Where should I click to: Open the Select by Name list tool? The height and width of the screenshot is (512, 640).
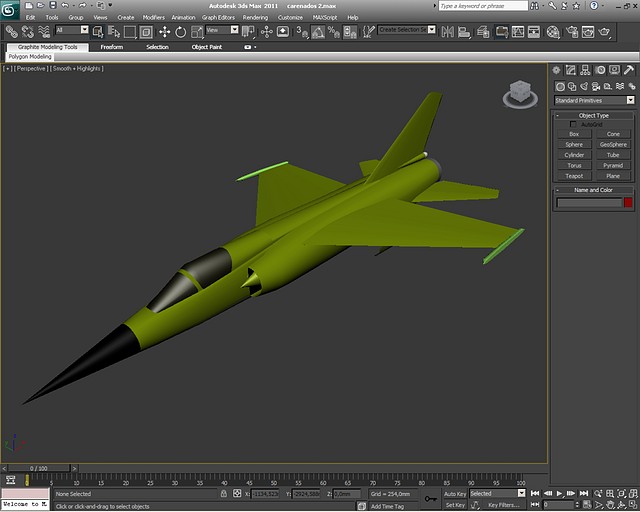tap(114, 32)
